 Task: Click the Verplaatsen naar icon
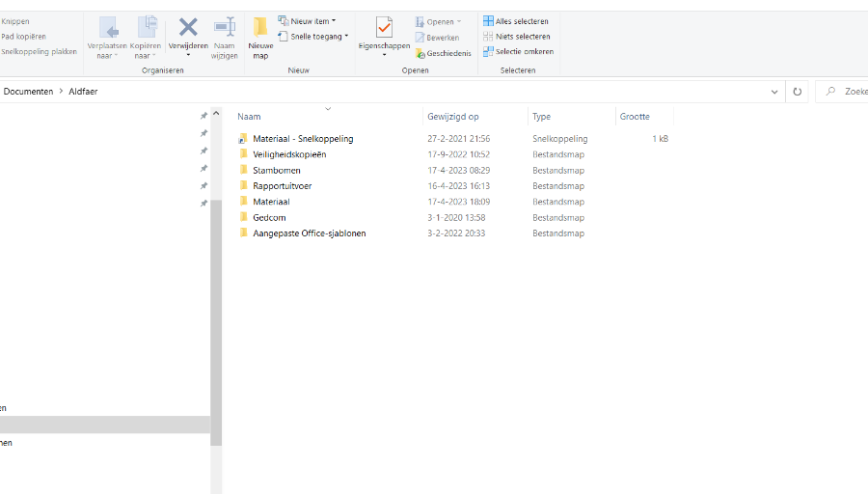tap(107, 28)
